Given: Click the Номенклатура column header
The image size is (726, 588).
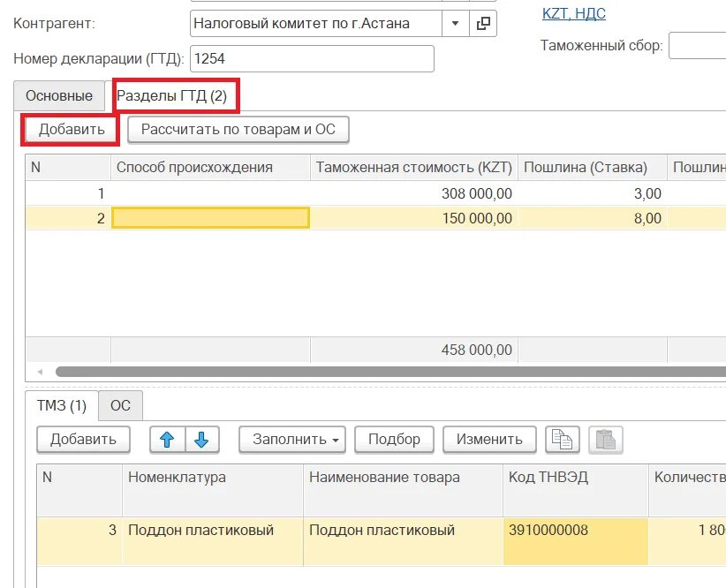Looking at the screenshot, I should (213, 491).
